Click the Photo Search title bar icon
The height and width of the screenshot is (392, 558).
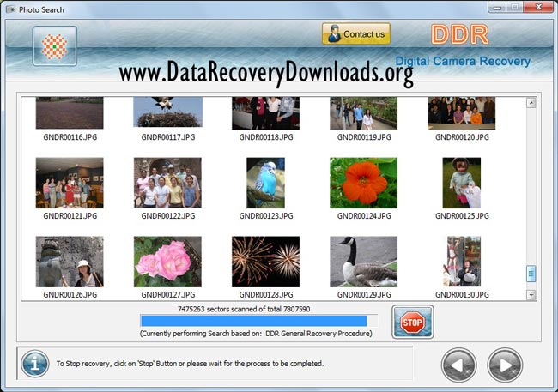[x=11, y=9]
